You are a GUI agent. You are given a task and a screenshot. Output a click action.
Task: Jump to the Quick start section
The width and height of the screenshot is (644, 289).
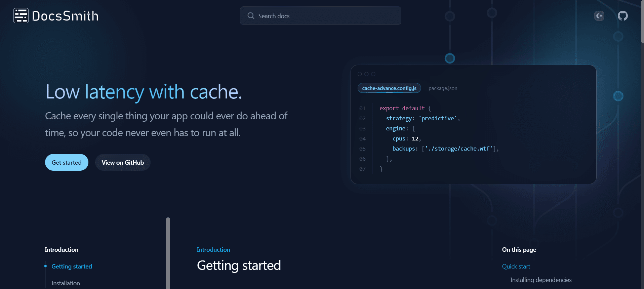click(x=516, y=266)
